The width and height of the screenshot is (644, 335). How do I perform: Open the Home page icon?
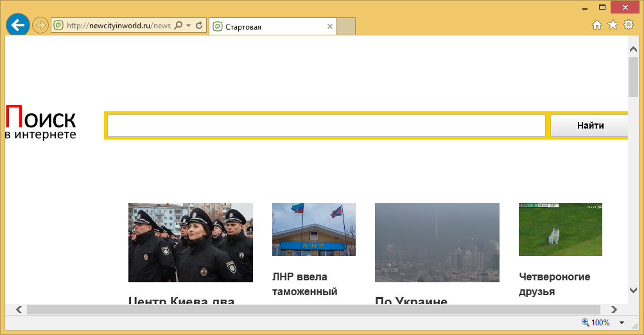coord(596,25)
